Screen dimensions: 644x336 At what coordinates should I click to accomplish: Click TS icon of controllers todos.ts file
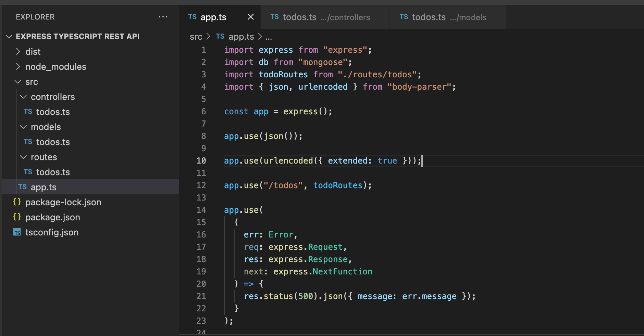(28, 112)
